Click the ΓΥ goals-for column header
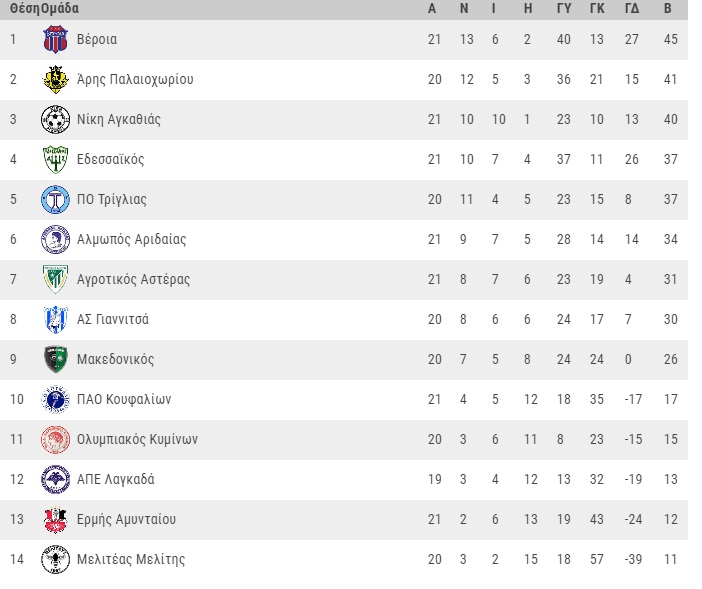The width and height of the screenshot is (702, 589). [564, 9]
